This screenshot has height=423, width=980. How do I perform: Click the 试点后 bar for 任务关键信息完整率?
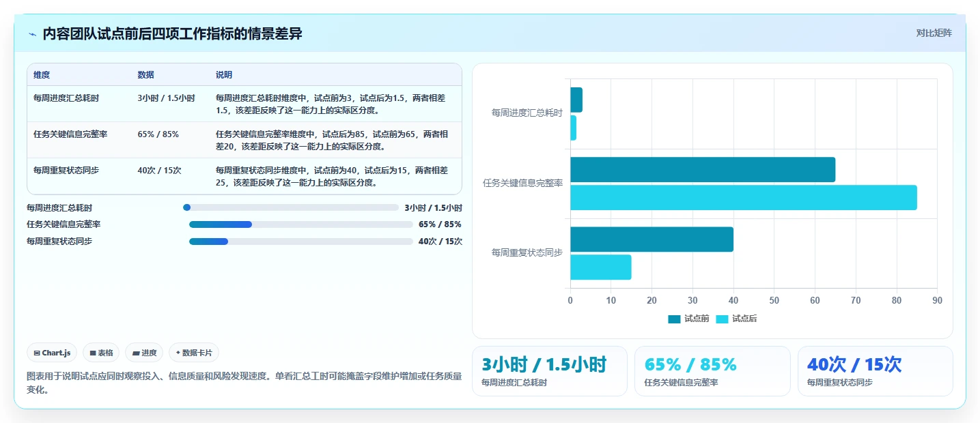click(x=744, y=197)
